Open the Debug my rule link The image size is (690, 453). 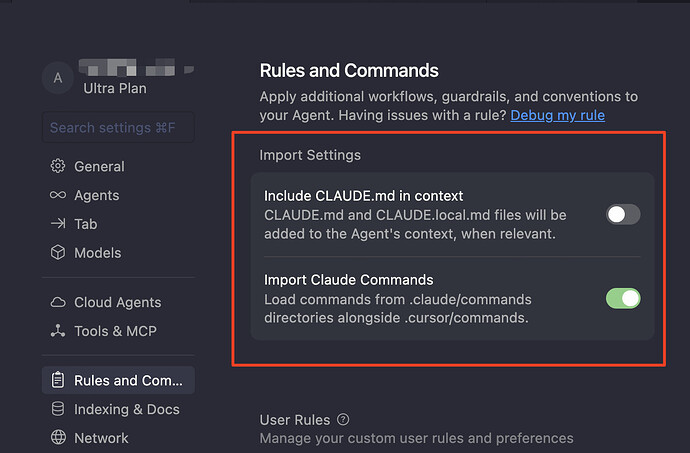click(557, 115)
